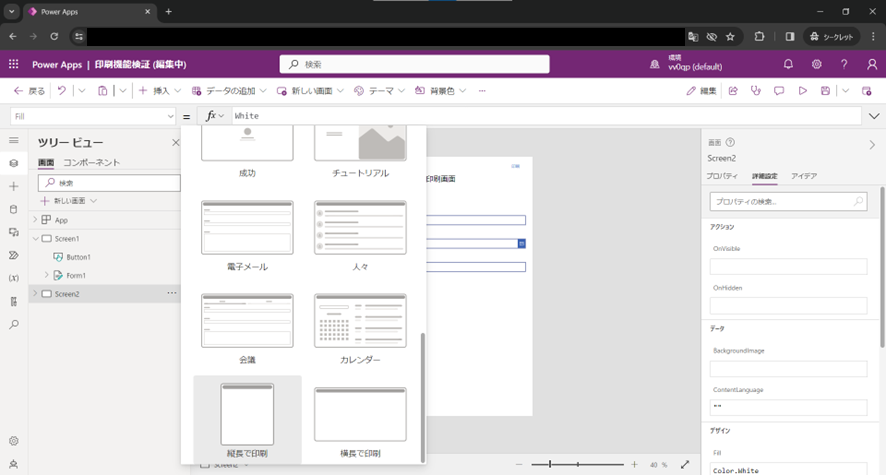The image size is (886, 475).
Task: Click insert plus icon in left sidebar
Action: point(14,186)
